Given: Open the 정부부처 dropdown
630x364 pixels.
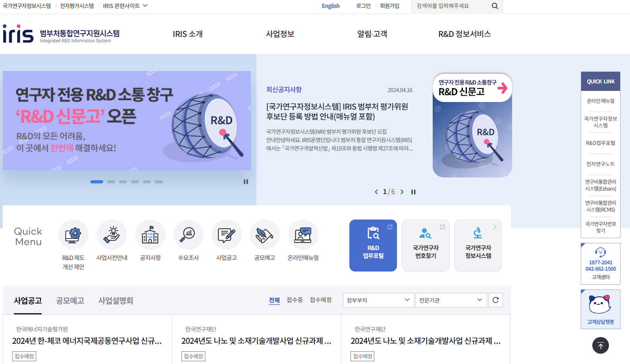Looking at the screenshot, I should coord(378,300).
